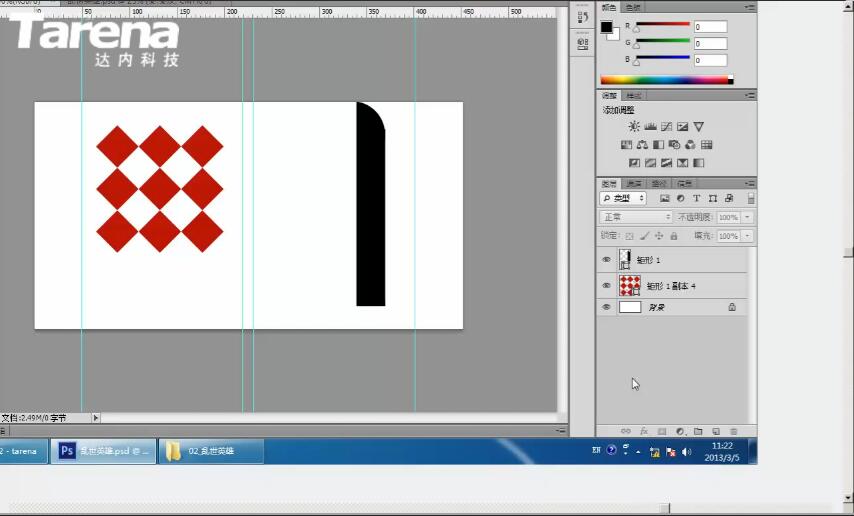Open the collapsed History panel icon
The width and height of the screenshot is (854, 516).
pyautogui.click(x=582, y=18)
